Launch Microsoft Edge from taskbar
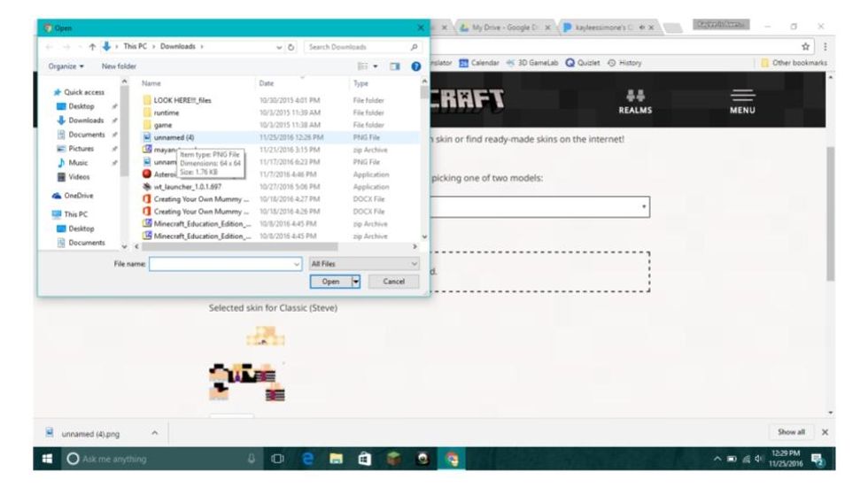 click(307, 459)
